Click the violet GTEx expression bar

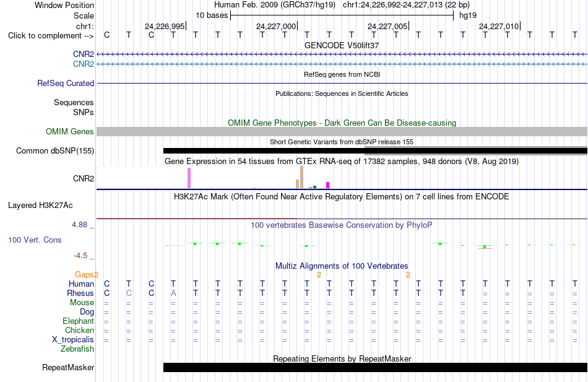tap(189, 178)
